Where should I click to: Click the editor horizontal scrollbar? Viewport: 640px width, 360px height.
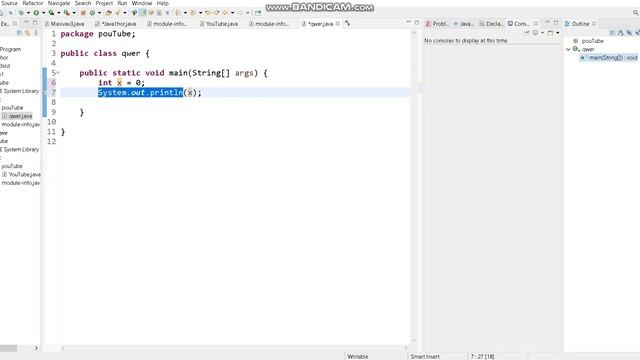235,348
